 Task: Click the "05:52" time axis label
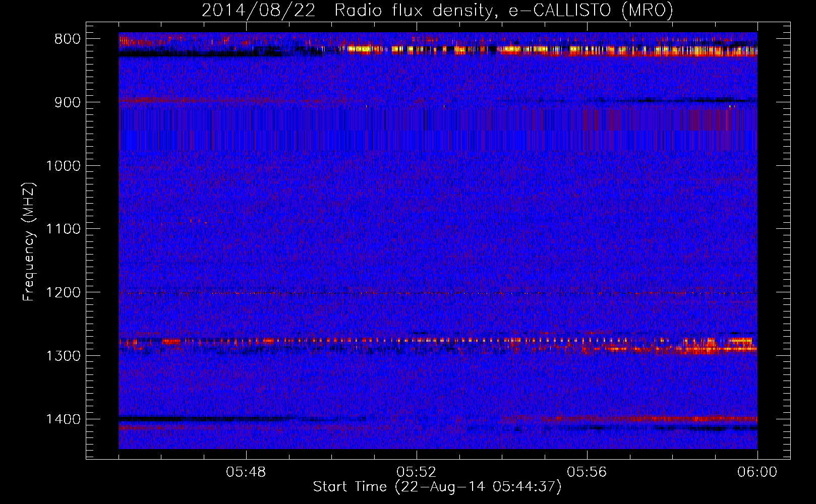point(417,472)
